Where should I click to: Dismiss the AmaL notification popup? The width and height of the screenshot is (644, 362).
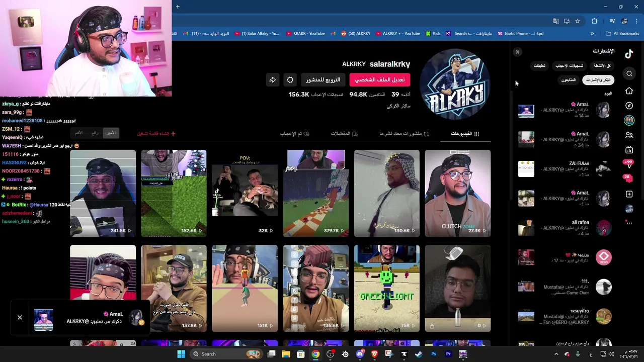click(x=20, y=317)
